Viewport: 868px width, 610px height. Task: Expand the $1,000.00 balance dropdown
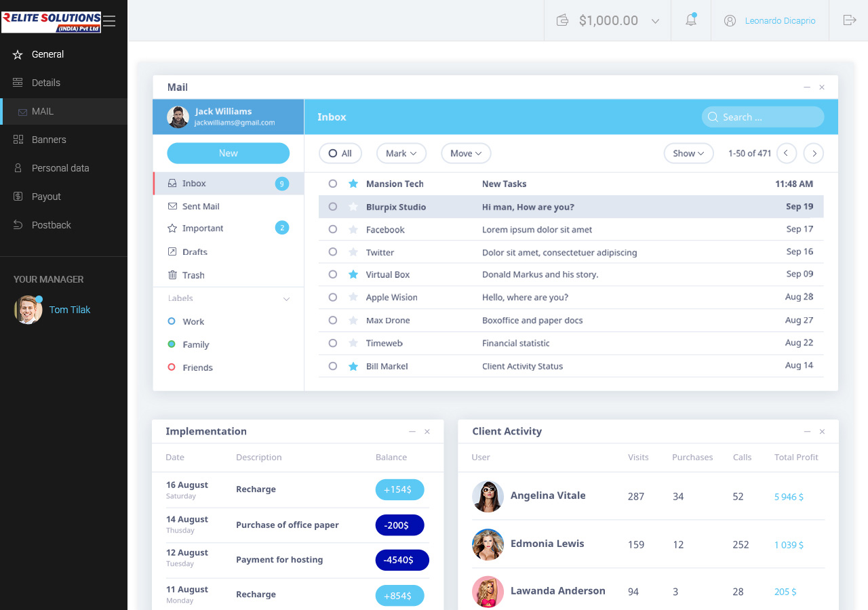655,21
